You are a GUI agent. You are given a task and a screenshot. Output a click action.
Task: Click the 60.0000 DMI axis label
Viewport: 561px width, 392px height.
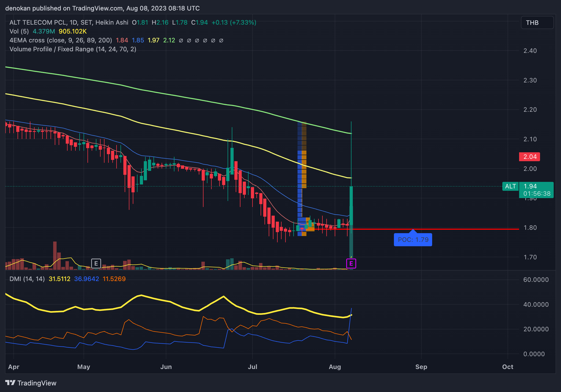point(536,280)
